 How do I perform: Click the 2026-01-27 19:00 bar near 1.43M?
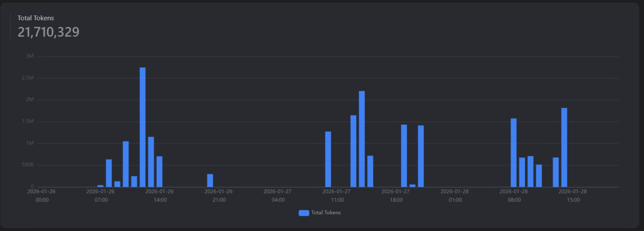pyautogui.click(x=404, y=156)
